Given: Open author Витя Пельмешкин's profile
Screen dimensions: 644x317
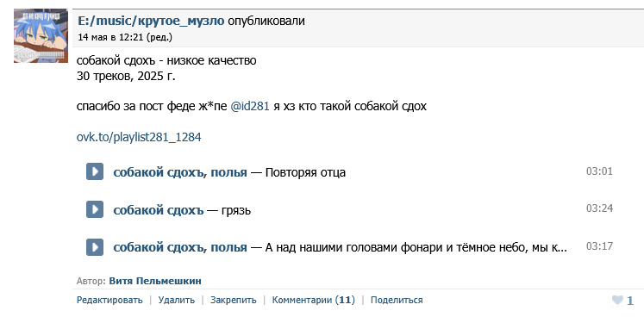Looking at the screenshot, I should click(x=155, y=282).
